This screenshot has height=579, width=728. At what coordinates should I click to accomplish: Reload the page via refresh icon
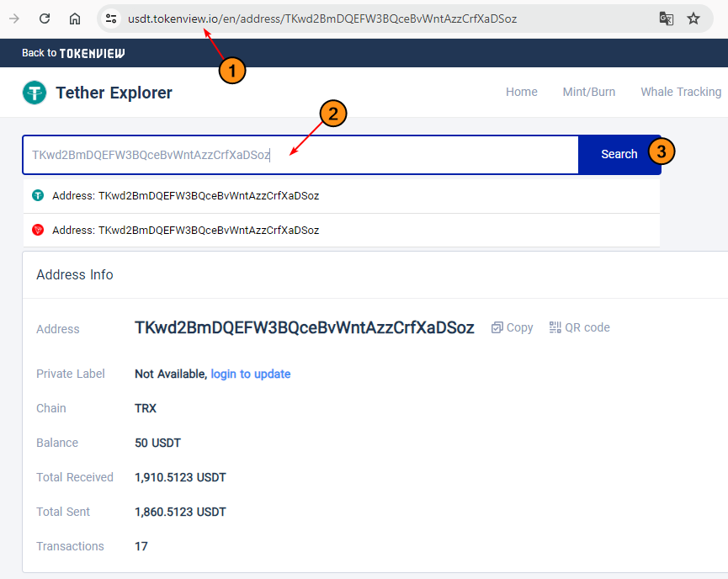click(45, 18)
